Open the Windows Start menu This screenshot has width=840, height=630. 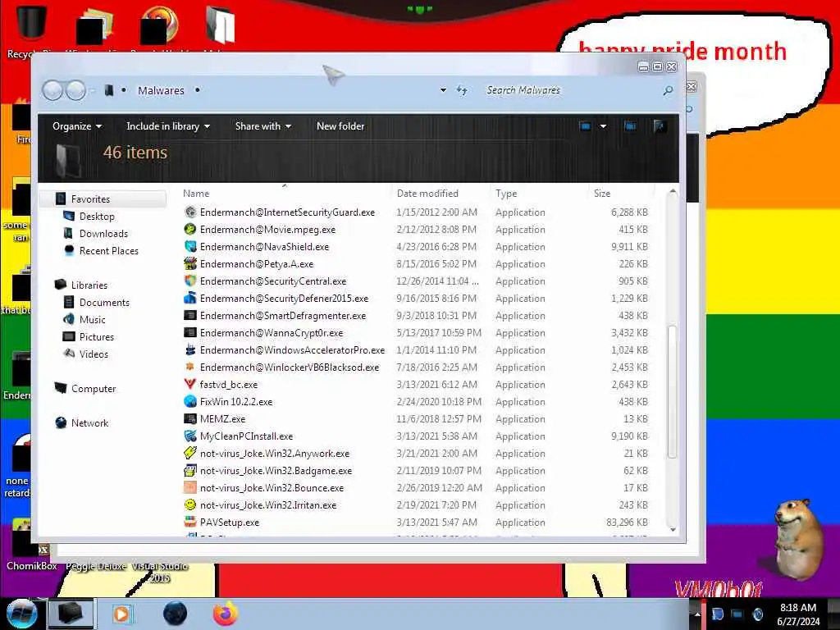(21, 614)
